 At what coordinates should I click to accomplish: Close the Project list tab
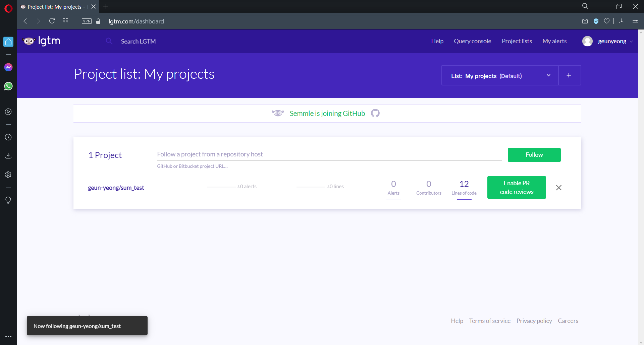tap(94, 7)
